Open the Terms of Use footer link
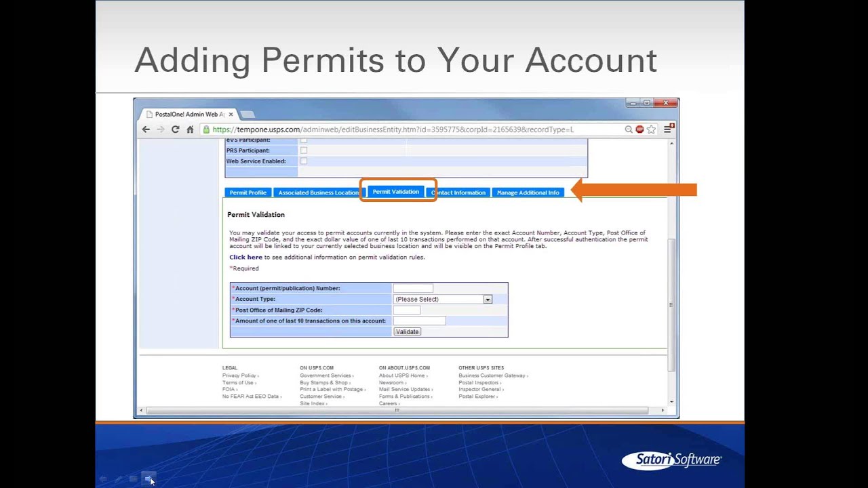The width and height of the screenshot is (868, 488). coord(239,383)
